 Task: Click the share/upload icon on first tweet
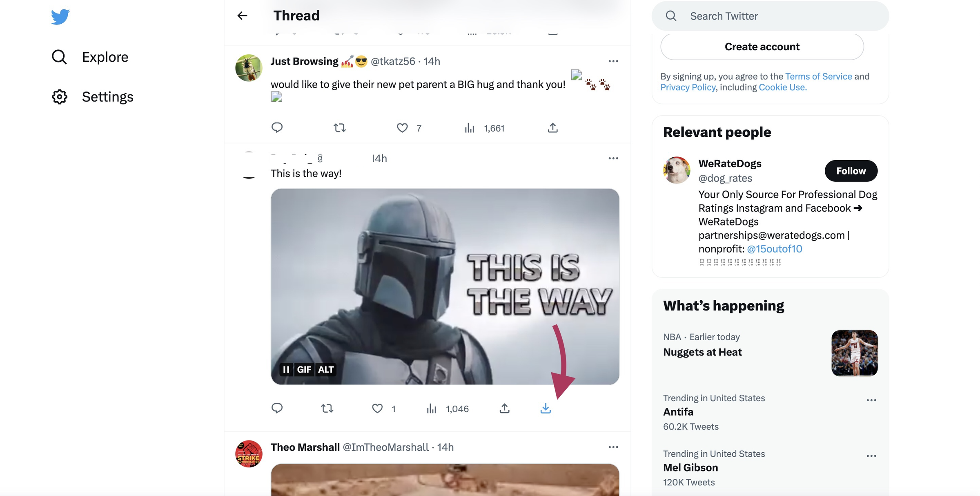(x=552, y=127)
